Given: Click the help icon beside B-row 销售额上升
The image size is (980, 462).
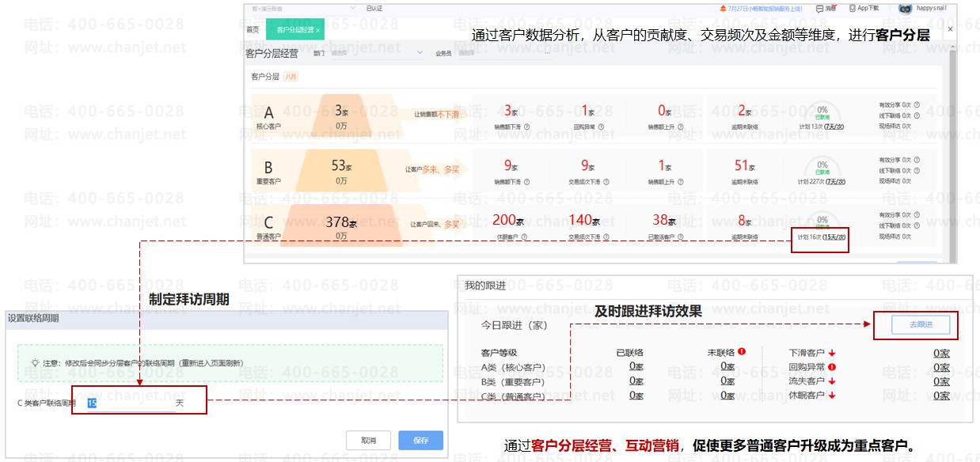Looking at the screenshot, I should [x=680, y=181].
